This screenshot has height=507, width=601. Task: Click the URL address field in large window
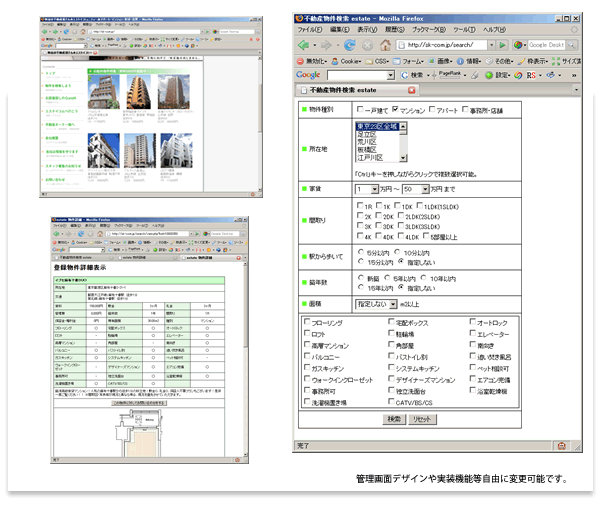[x=441, y=45]
